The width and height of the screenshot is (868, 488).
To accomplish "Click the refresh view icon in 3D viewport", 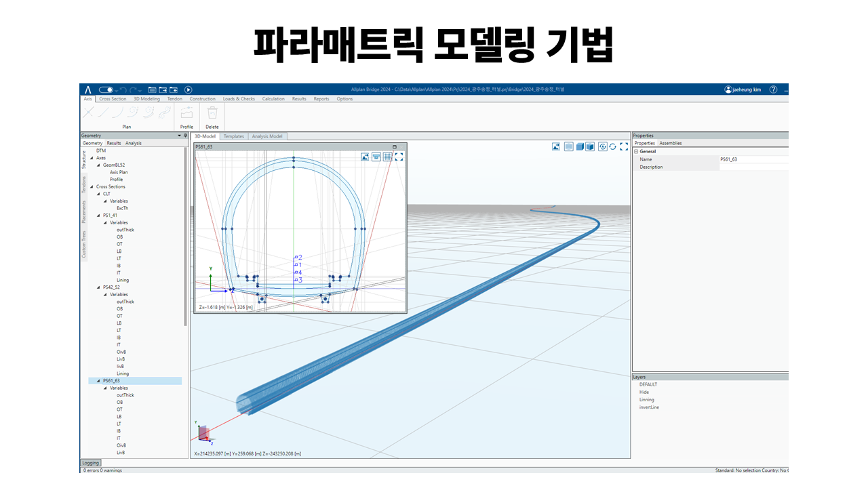I will (x=613, y=146).
